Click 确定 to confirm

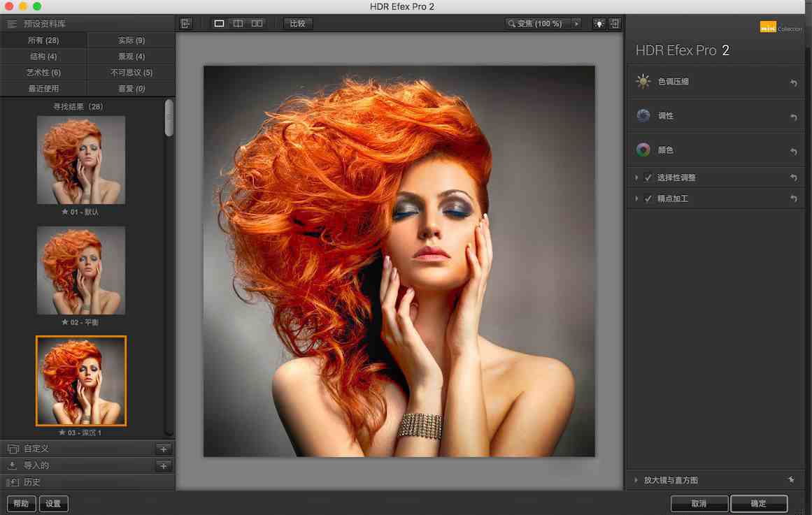(759, 504)
